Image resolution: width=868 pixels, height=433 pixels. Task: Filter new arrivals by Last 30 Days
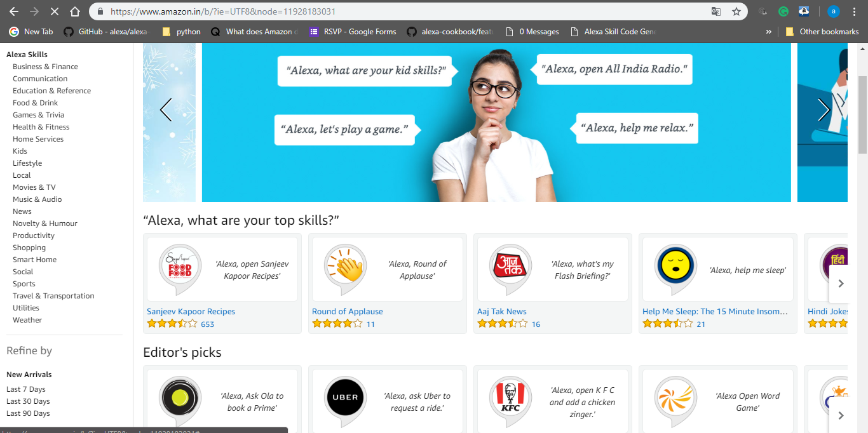[x=28, y=401]
